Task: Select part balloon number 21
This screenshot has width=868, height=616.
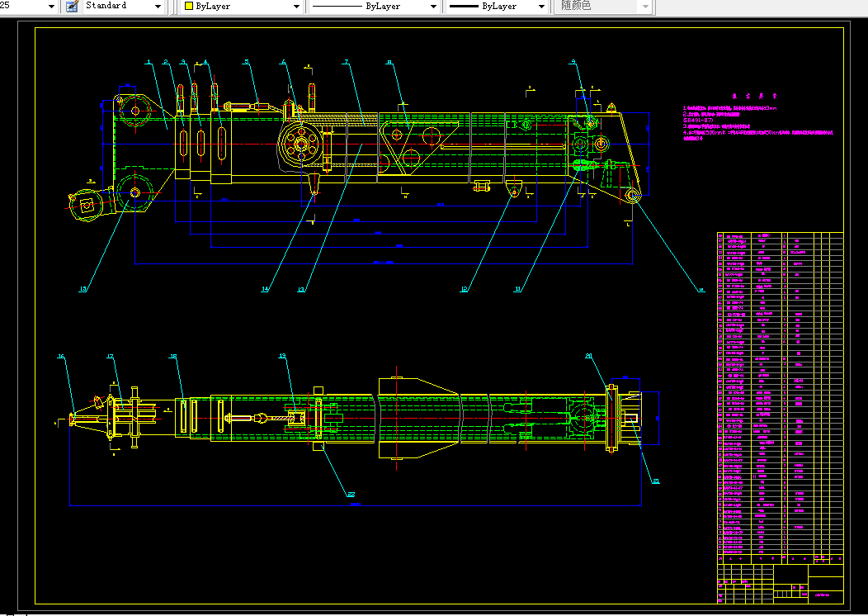Action: [x=656, y=481]
